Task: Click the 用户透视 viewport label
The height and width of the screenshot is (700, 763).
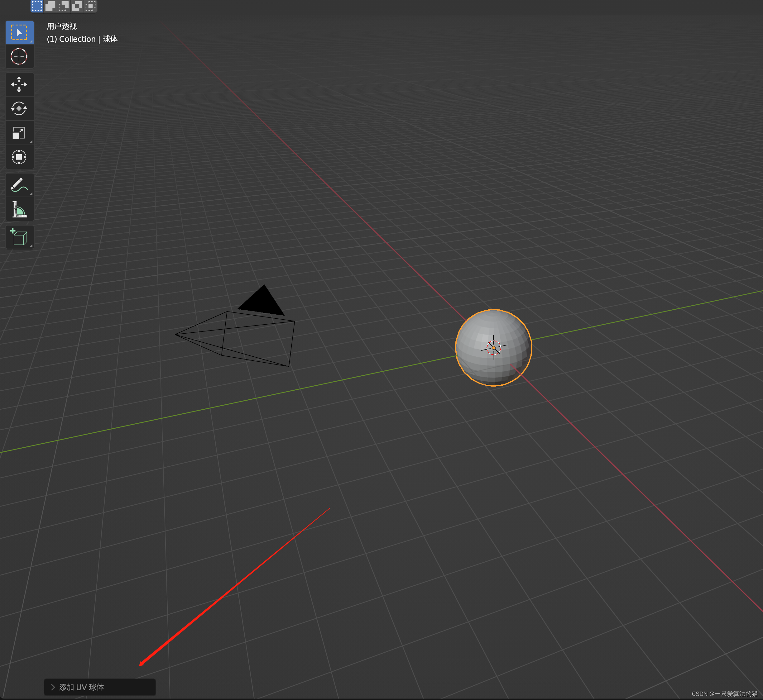Action: [x=62, y=26]
